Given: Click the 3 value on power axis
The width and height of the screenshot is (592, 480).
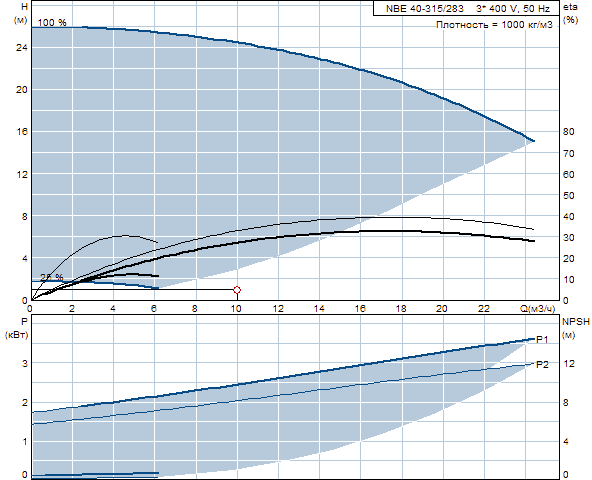Looking at the screenshot, I should pos(25,364).
